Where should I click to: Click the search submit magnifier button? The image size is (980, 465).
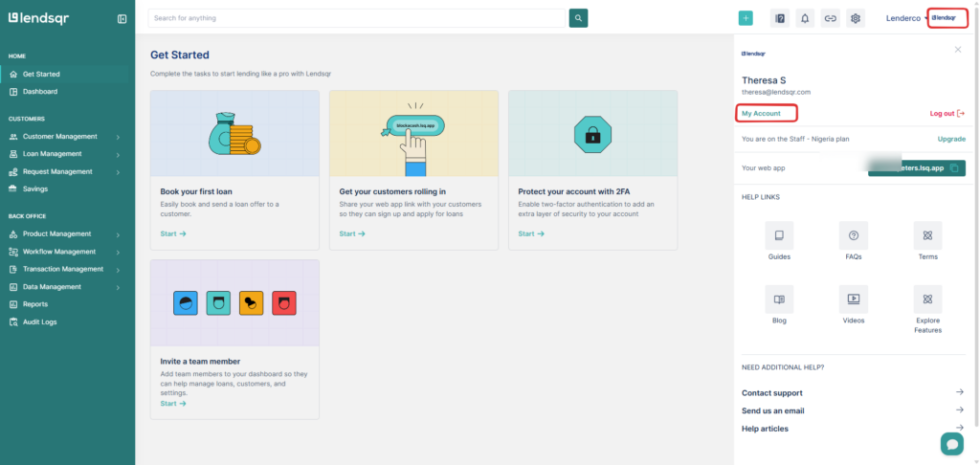pyautogui.click(x=578, y=18)
